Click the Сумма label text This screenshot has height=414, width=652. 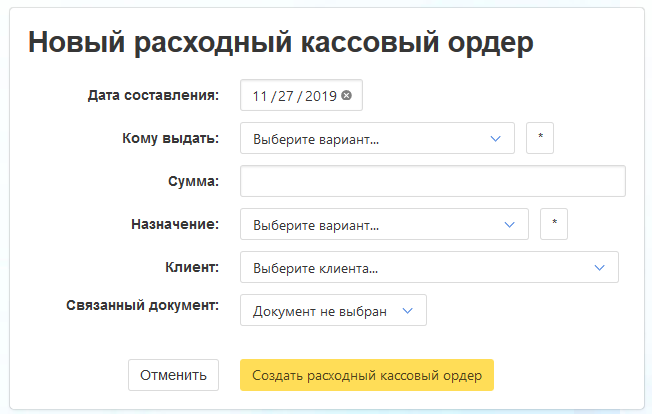click(194, 181)
